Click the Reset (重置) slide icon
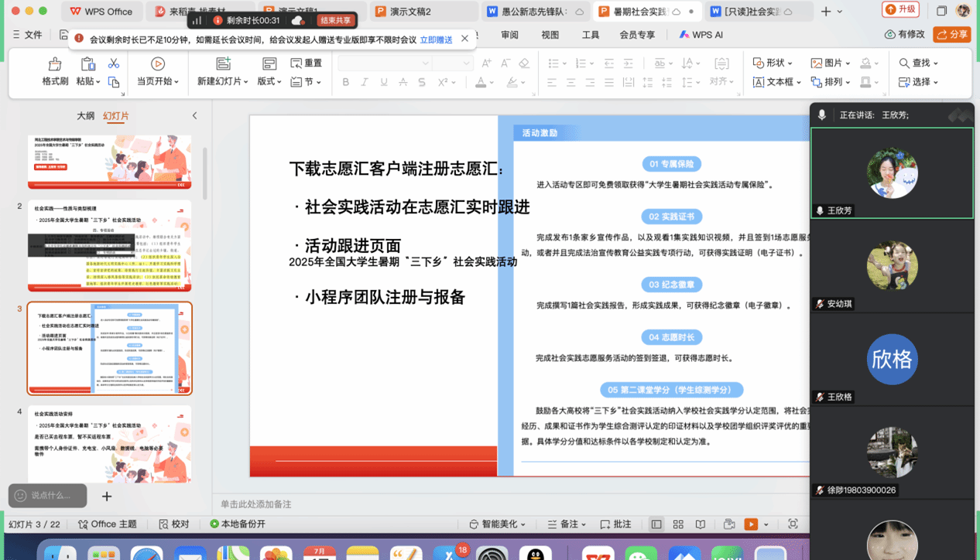Screen dimensions: 980x560 click(x=296, y=63)
